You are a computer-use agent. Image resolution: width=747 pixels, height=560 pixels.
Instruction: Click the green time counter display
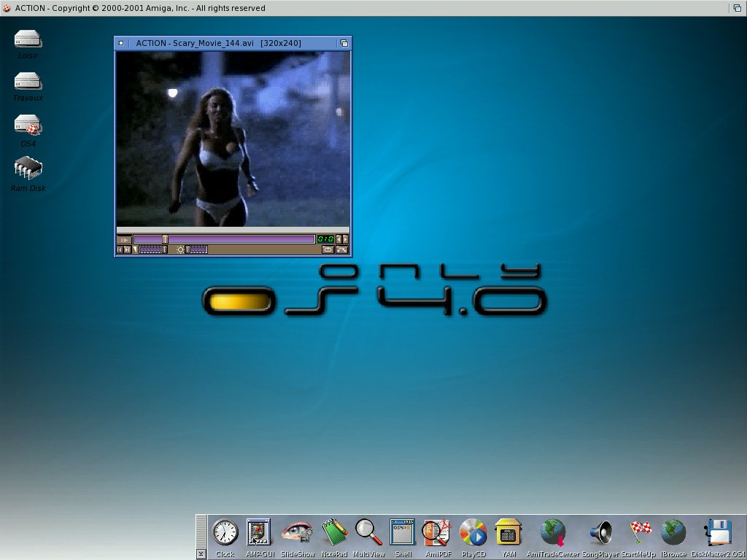click(325, 239)
